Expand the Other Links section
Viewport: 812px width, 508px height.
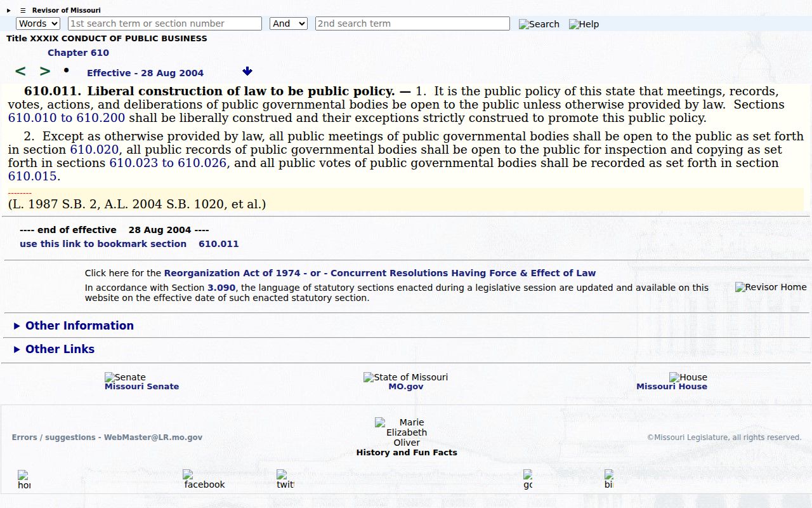coord(54,349)
